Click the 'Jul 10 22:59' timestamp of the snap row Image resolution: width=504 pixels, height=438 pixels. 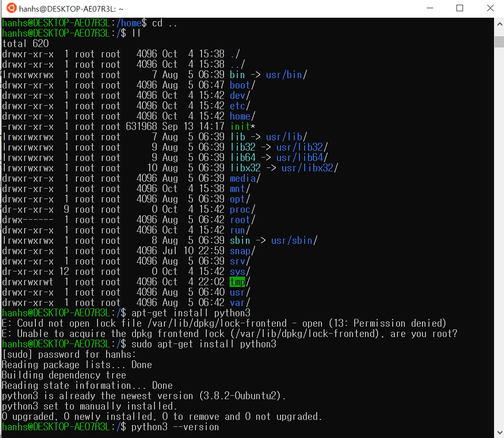pyautogui.click(x=193, y=251)
